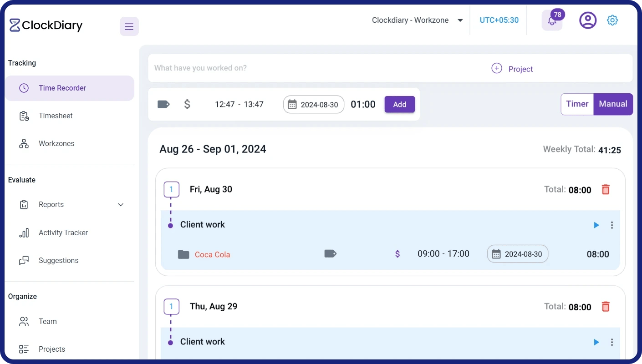The image size is (642, 364).
Task: Resume Client work timer on Fri, Aug 30
Action: tap(596, 225)
